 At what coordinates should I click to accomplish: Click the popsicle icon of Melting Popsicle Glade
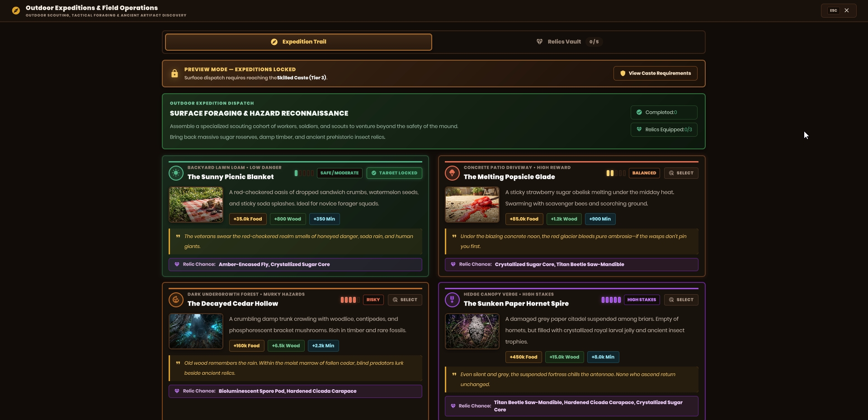[x=452, y=173]
